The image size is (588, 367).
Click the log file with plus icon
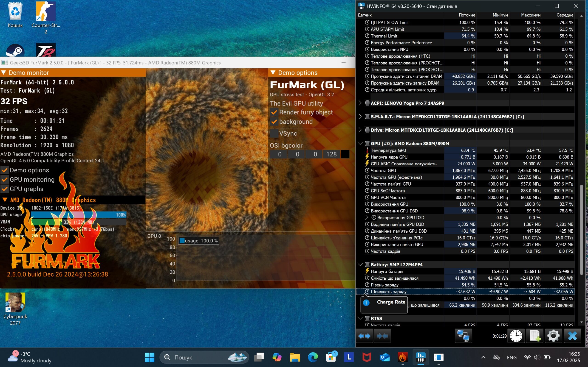534,336
